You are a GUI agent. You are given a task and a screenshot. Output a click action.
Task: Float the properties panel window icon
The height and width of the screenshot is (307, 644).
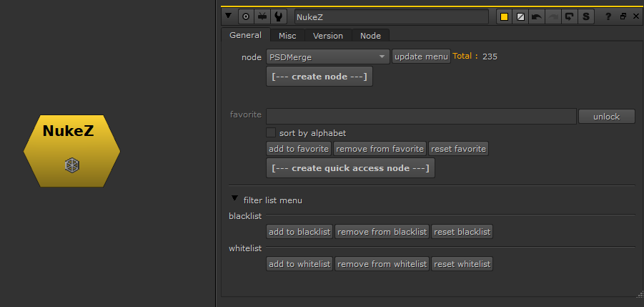623,16
